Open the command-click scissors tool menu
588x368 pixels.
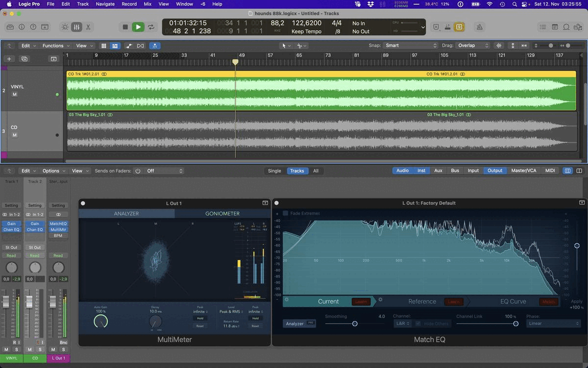pyautogui.click(x=302, y=46)
